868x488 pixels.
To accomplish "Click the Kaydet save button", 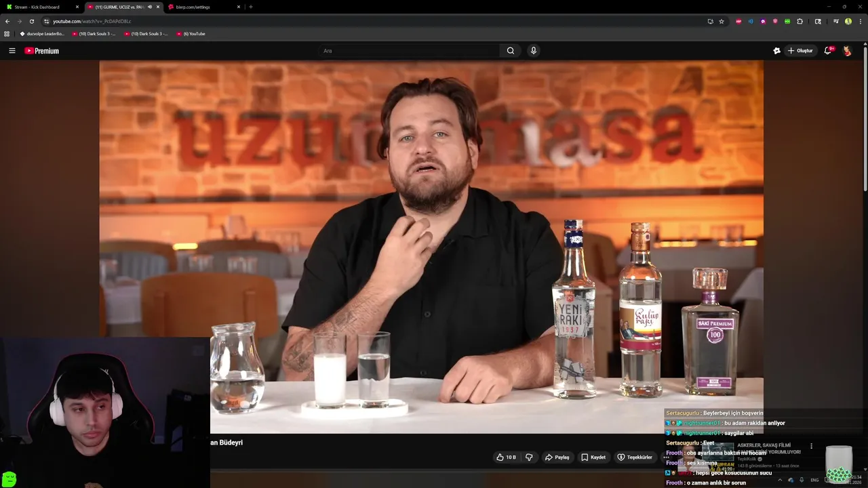I will pyautogui.click(x=593, y=457).
